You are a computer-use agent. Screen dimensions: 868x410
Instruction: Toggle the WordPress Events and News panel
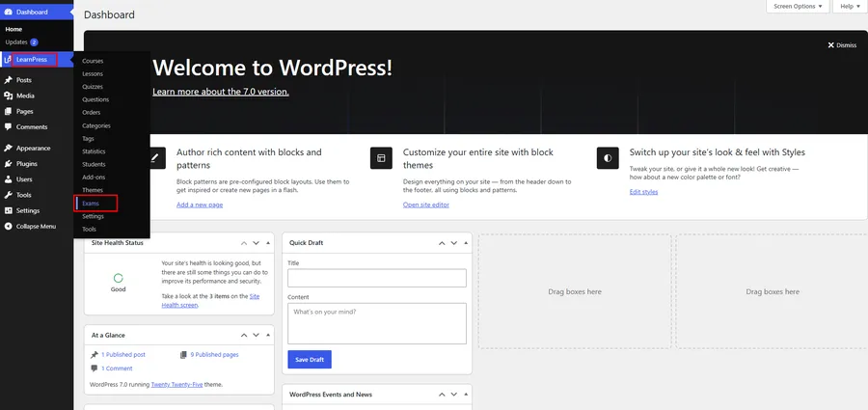click(x=466, y=395)
